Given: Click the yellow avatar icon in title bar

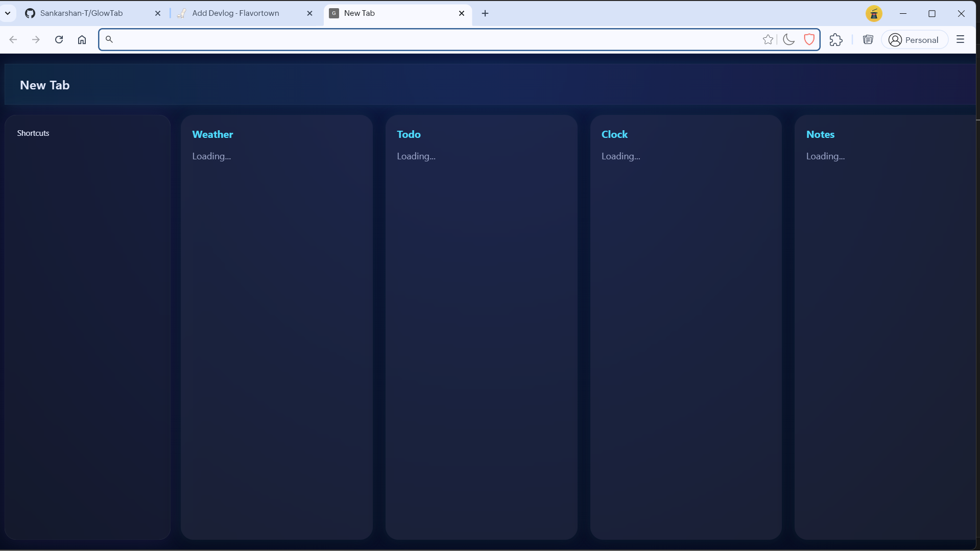Looking at the screenshot, I should (x=874, y=14).
